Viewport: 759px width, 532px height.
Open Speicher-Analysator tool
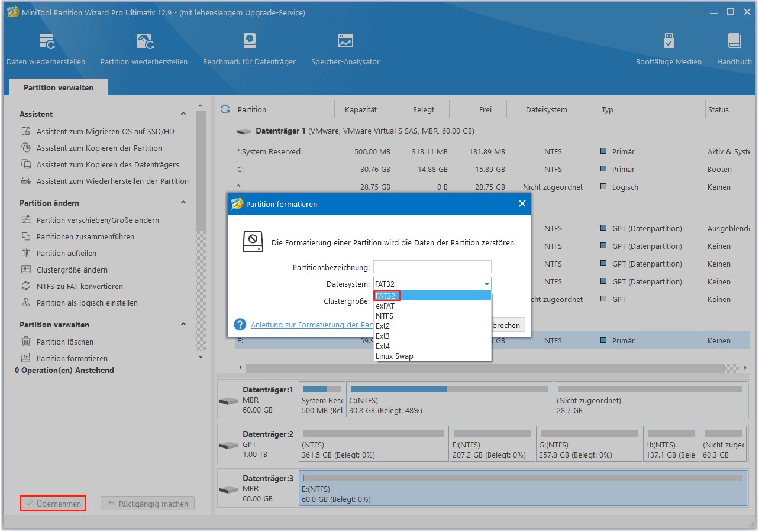tap(345, 49)
